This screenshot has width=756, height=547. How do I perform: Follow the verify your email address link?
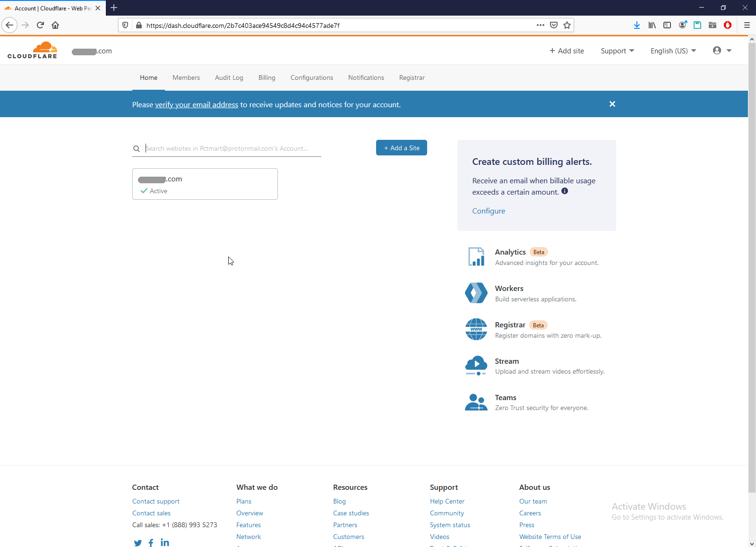coord(197,105)
